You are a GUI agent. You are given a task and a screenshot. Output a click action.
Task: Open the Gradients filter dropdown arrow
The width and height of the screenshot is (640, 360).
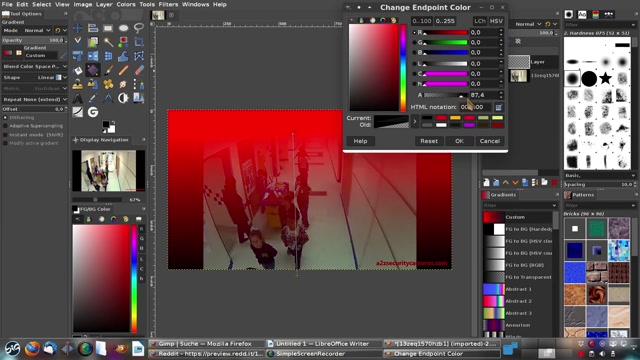point(554,205)
